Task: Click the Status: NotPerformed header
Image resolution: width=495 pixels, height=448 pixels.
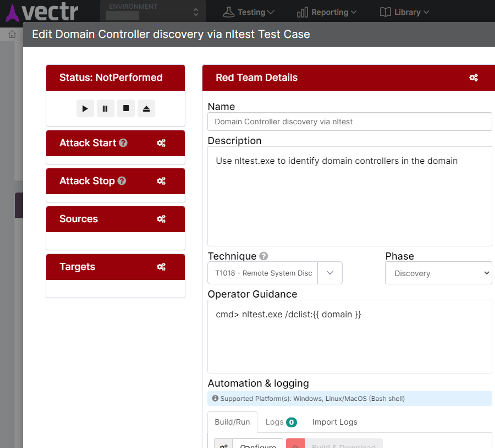Action: coord(116,78)
